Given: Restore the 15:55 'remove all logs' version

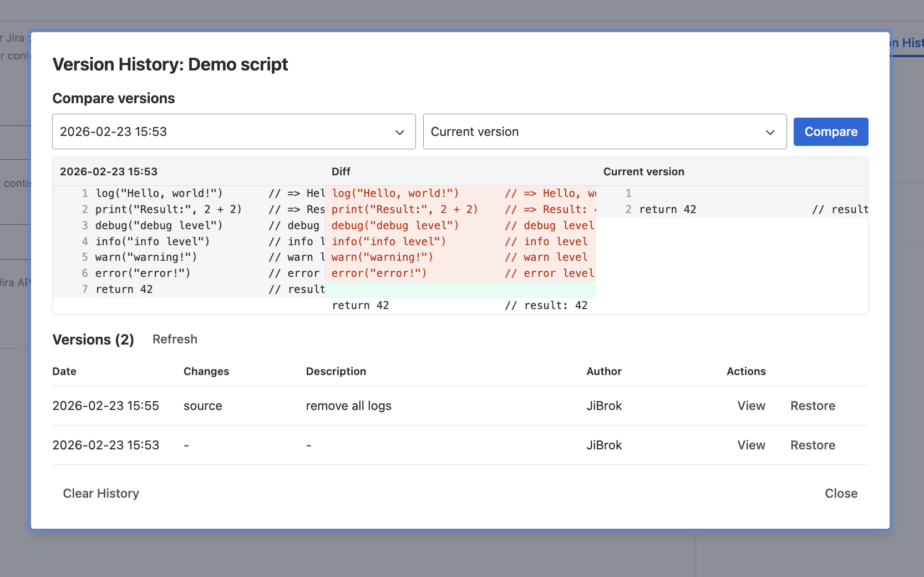Looking at the screenshot, I should 813,406.
